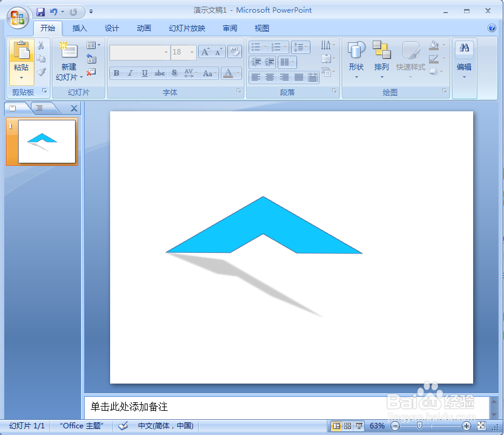Screen dimensions: 504x435
Task: Decrease font size with the small A icon
Action: click(x=218, y=52)
